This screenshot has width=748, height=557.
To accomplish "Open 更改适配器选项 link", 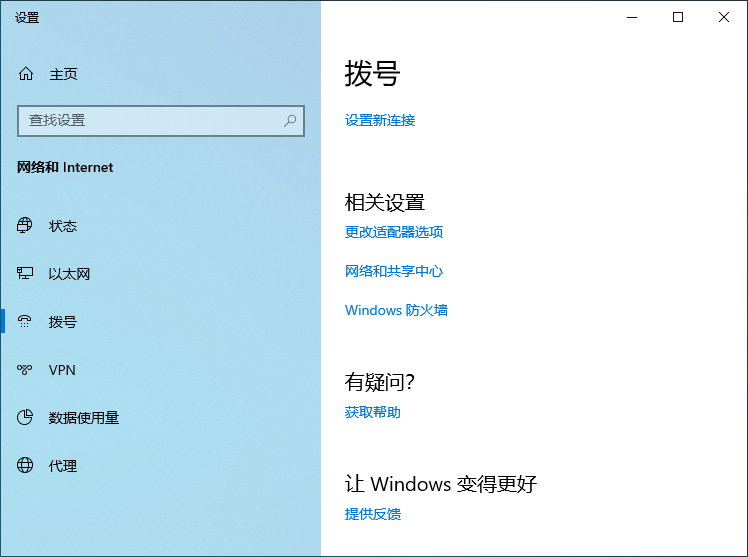I will pos(394,232).
